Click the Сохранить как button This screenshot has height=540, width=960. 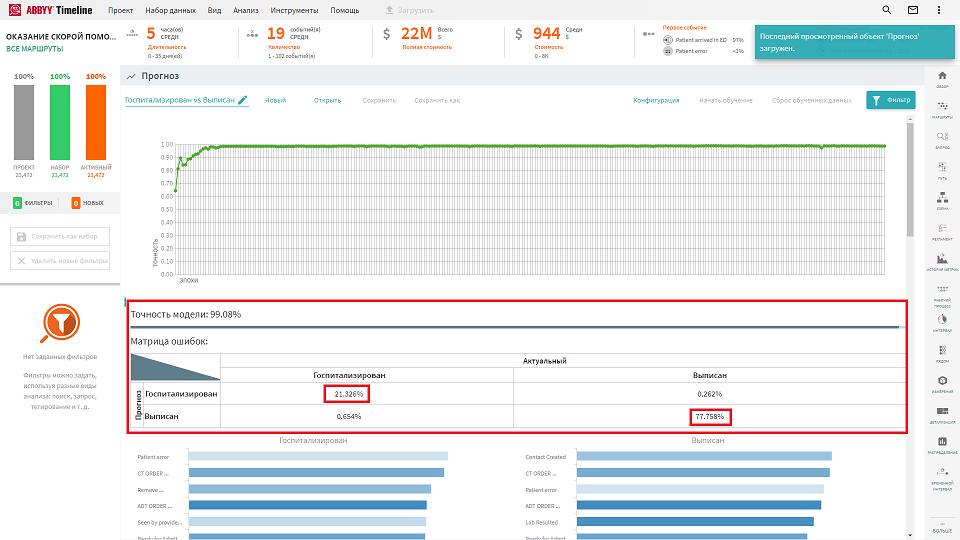click(x=437, y=100)
